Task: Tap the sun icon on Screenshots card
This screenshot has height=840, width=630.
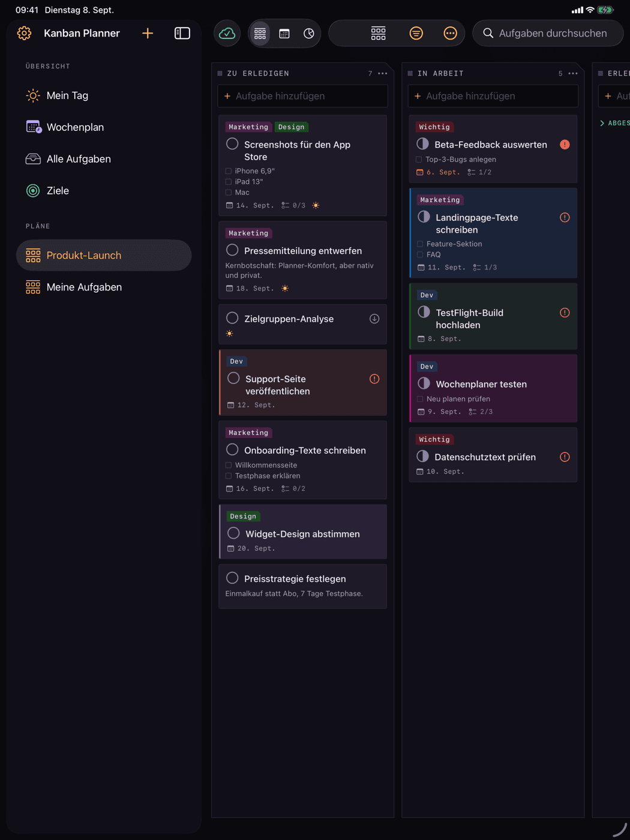Action: pos(316,205)
